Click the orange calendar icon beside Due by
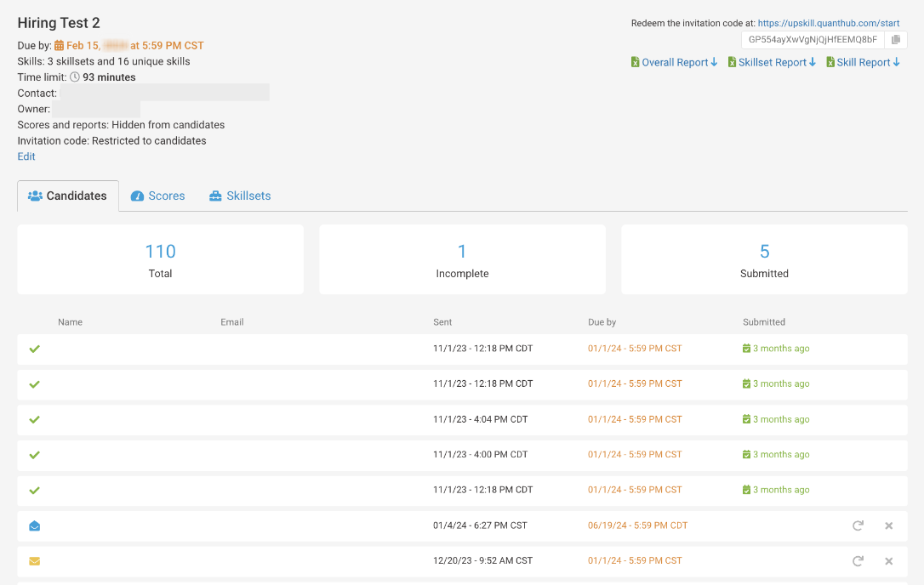924x585 pixels. tap(59, 45)
